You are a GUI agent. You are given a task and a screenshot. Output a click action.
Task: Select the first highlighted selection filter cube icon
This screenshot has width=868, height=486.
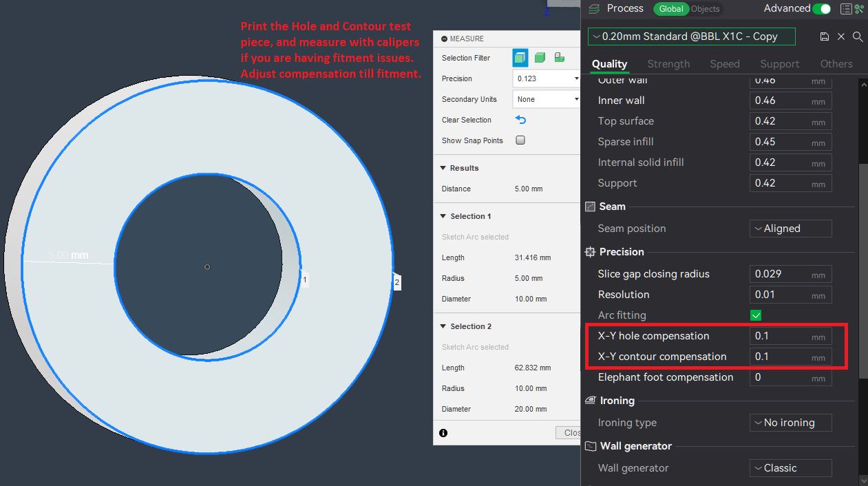520,58
